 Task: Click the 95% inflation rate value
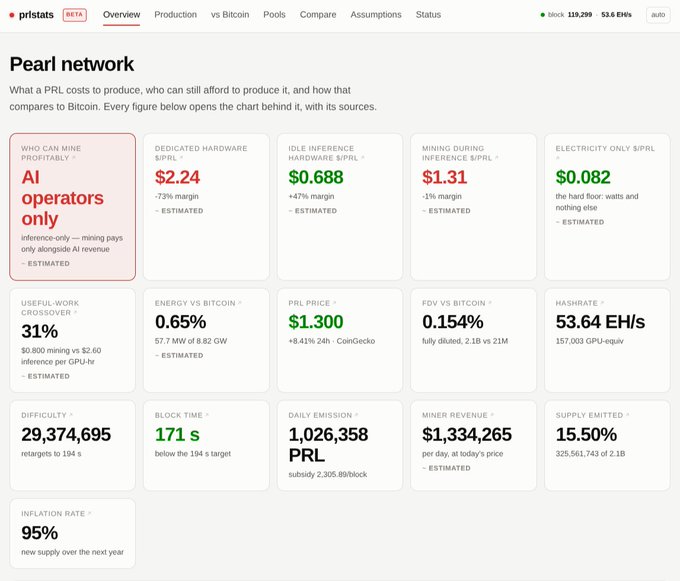(x=39, y=533)
